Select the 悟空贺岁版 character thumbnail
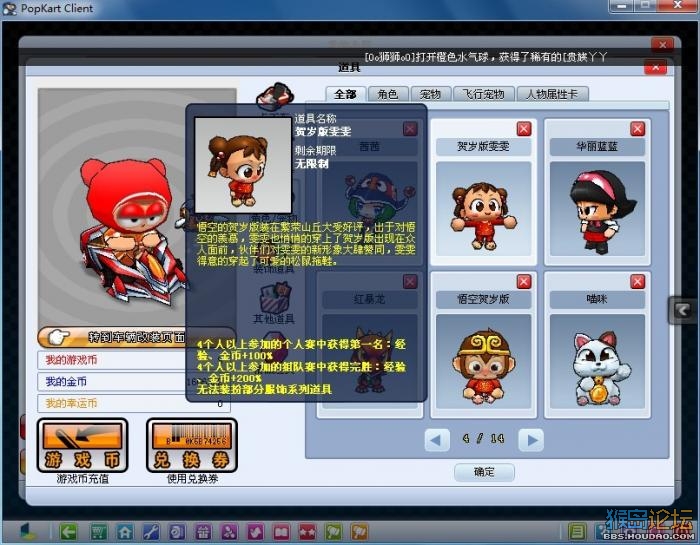700x545 pixels. click(x=483, y=362)
